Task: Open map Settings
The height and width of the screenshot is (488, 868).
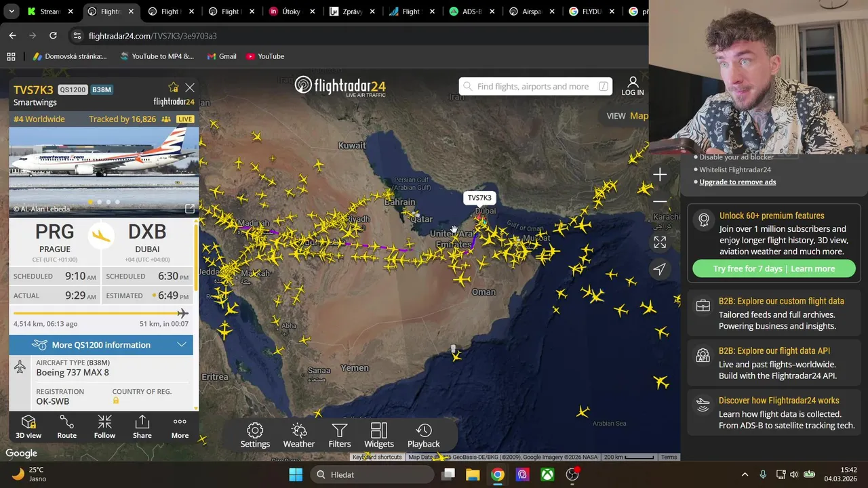Action: 255,436
